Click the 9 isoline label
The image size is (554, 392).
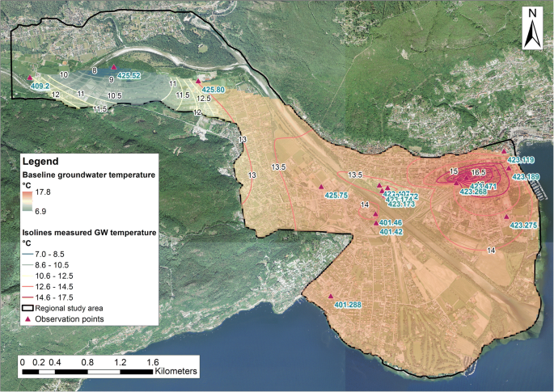point(112,80)
